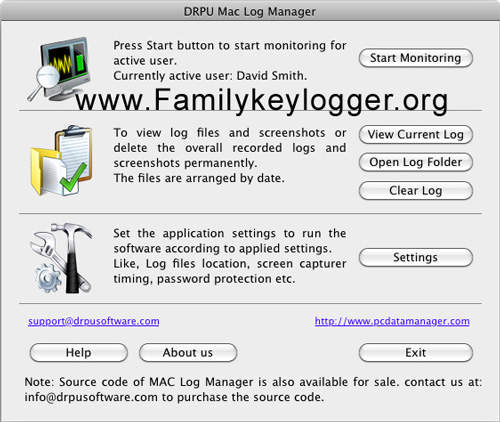500x422 pixels.
Task: Exit the Log Manager application
Action: pyautogui.click(x=416, y=353)
